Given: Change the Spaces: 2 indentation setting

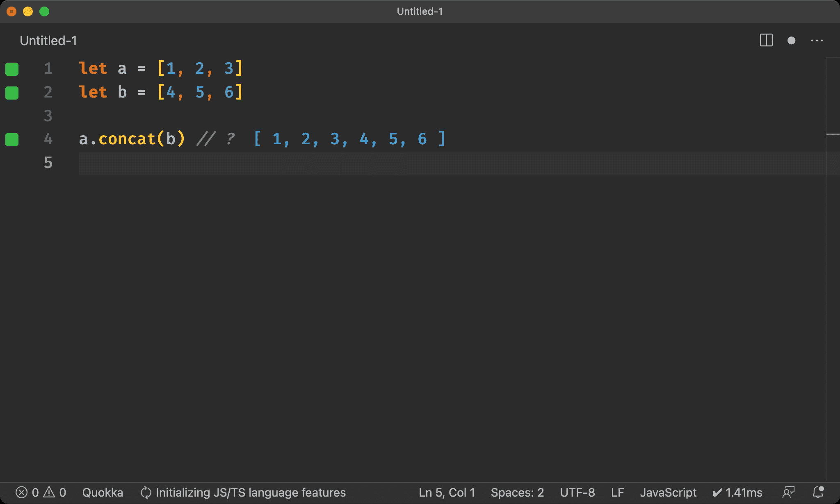Looking at the screenshot, I should 517,492.
